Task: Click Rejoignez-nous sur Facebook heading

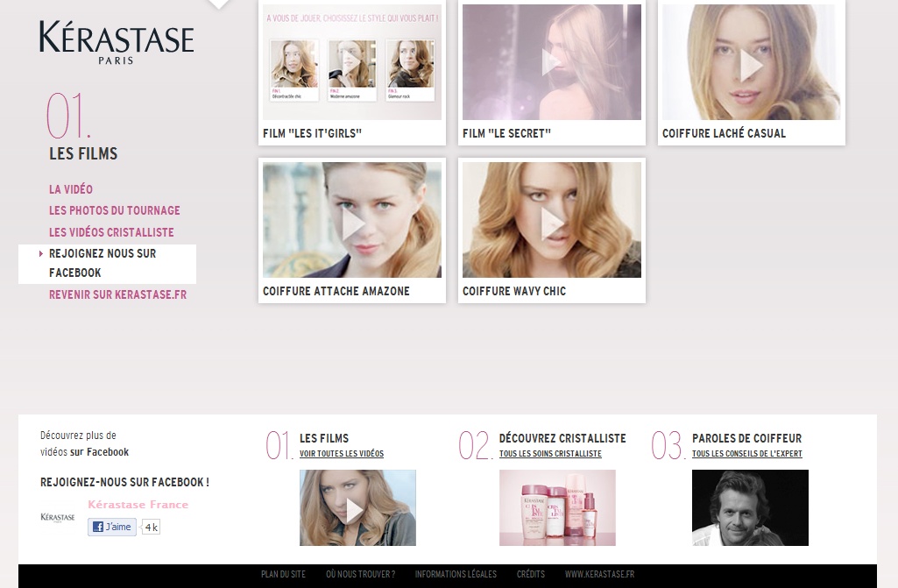Action: click(x=125, y=483)
